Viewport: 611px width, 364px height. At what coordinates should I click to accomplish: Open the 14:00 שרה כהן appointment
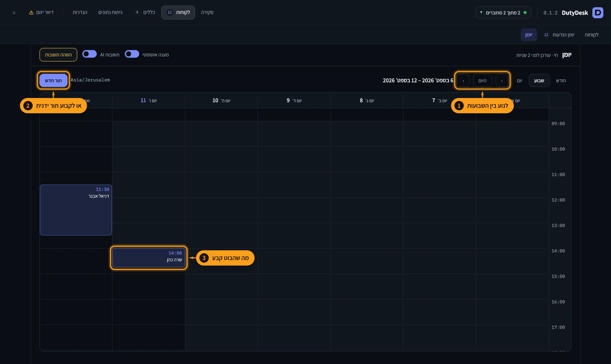149,258
